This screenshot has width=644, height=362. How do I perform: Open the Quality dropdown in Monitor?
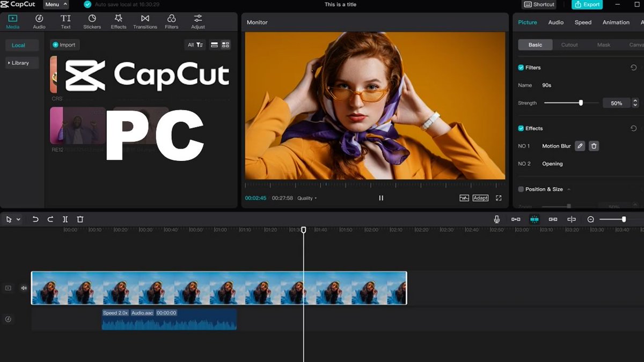coord(307,198)
